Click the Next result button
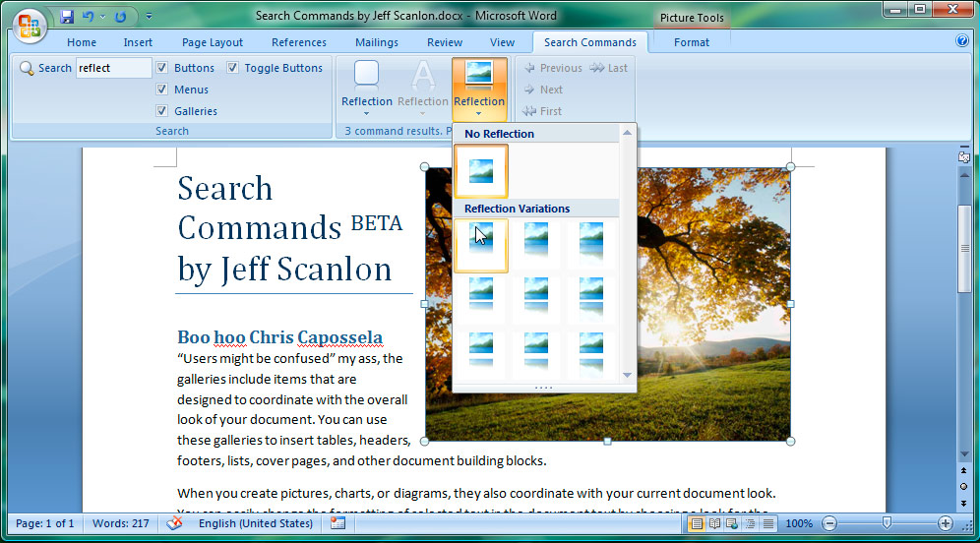 (x=543, y=90)
